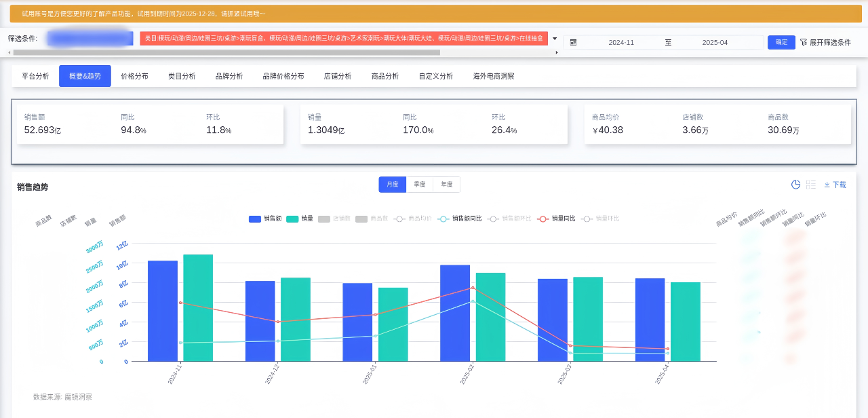Click the blue 销售额 legend swatch

(255, 218)
